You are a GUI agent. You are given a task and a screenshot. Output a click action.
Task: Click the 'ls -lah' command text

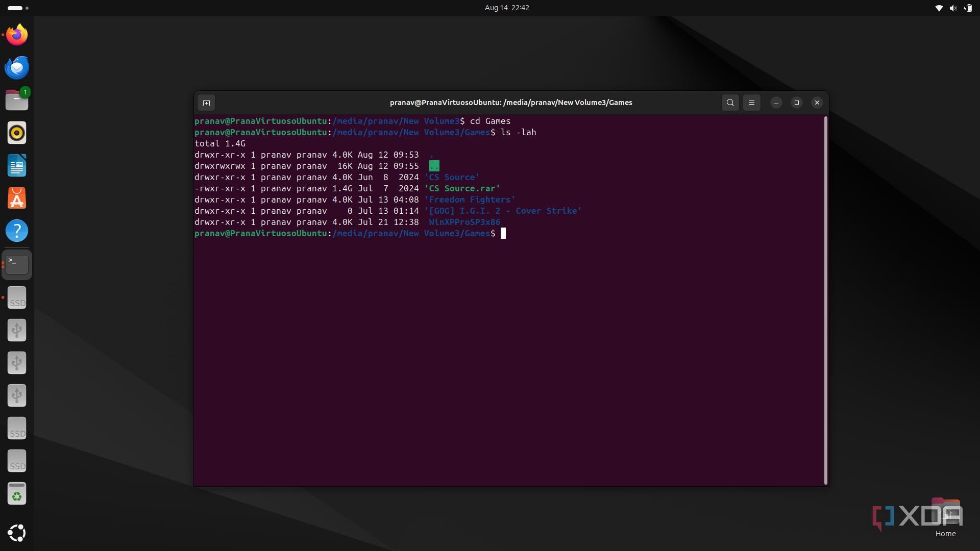coord(518,132)
